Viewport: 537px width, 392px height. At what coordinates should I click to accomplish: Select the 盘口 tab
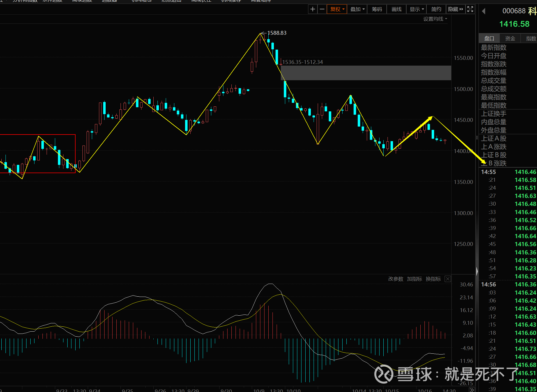489,39
